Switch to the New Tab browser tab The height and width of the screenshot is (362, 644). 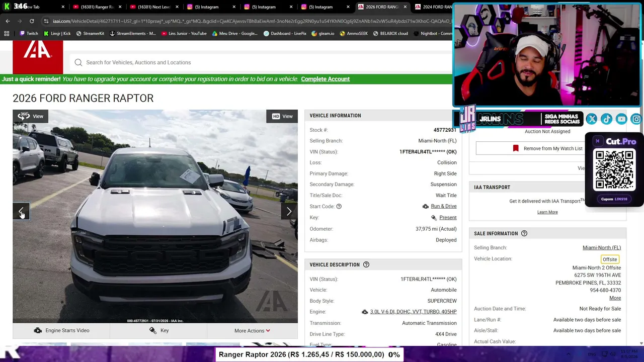tap(34, 7)
